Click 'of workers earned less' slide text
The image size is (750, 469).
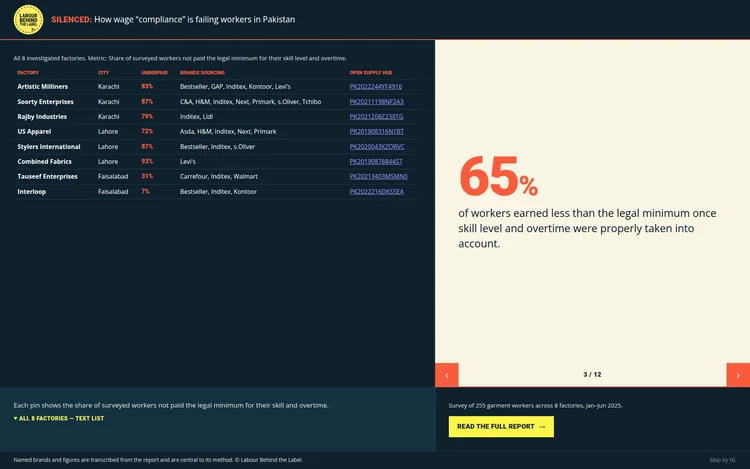pos(587,229)
